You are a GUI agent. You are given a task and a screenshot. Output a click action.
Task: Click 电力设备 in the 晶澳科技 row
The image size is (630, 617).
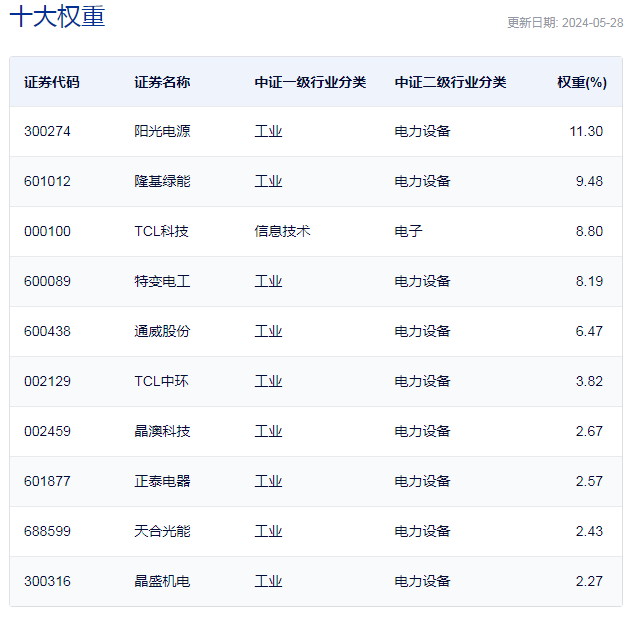tap(423, 431)
